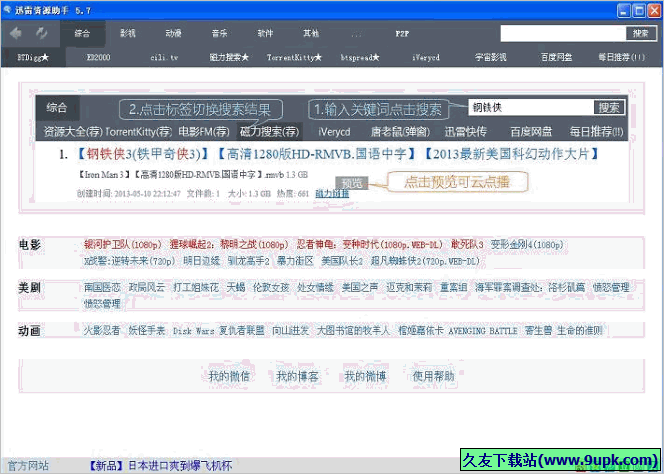
Task: Click the 变形金刚4(1080p) movie link
Action: (527, 245)
